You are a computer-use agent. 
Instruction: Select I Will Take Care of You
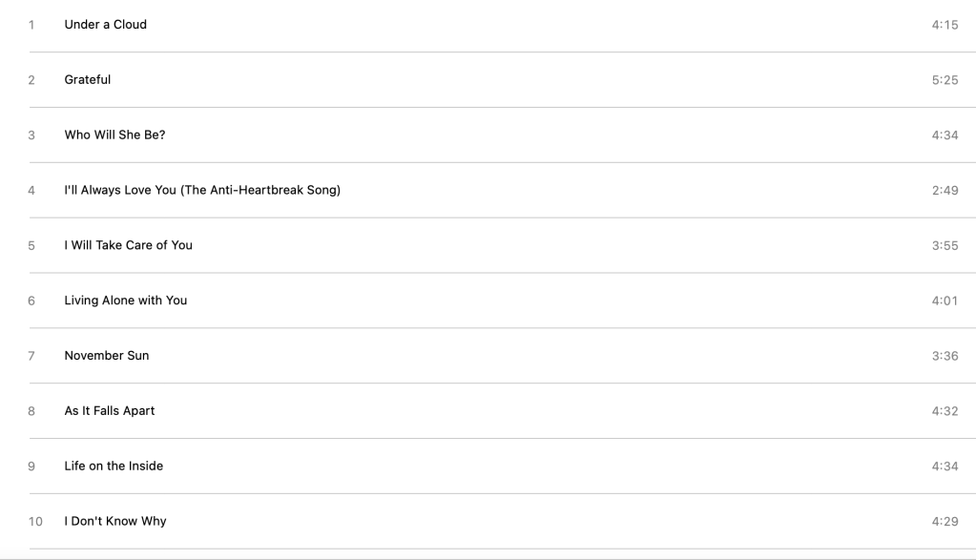128,246
